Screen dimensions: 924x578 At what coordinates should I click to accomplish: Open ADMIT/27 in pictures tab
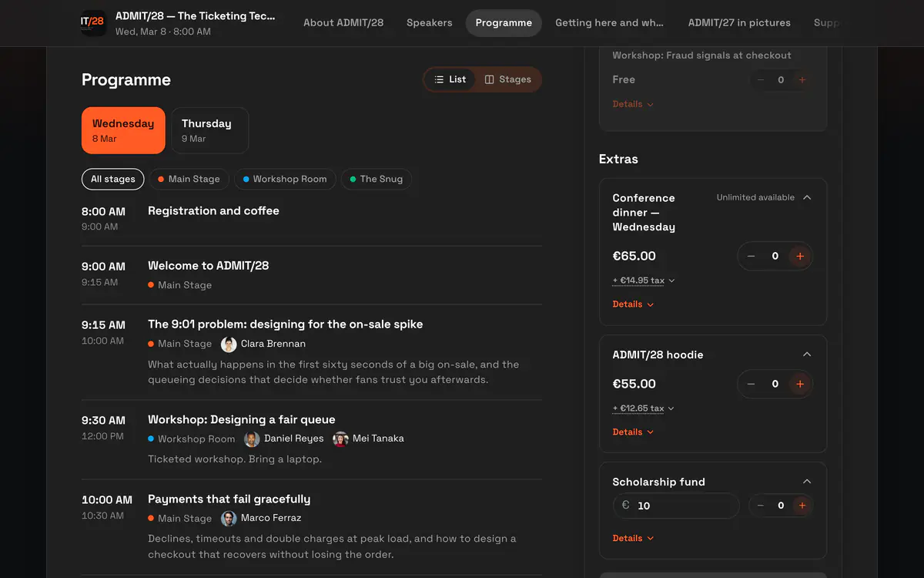point(739,23)
